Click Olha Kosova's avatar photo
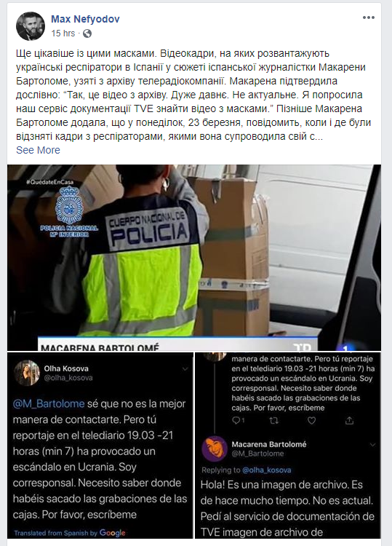This screenshot has height=546, width=392. pos(27,373)
